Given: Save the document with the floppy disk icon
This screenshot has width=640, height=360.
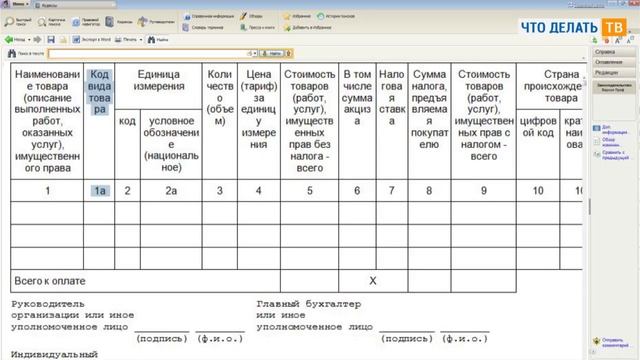Looking at the screenshot, I should [x=51, y=40].
